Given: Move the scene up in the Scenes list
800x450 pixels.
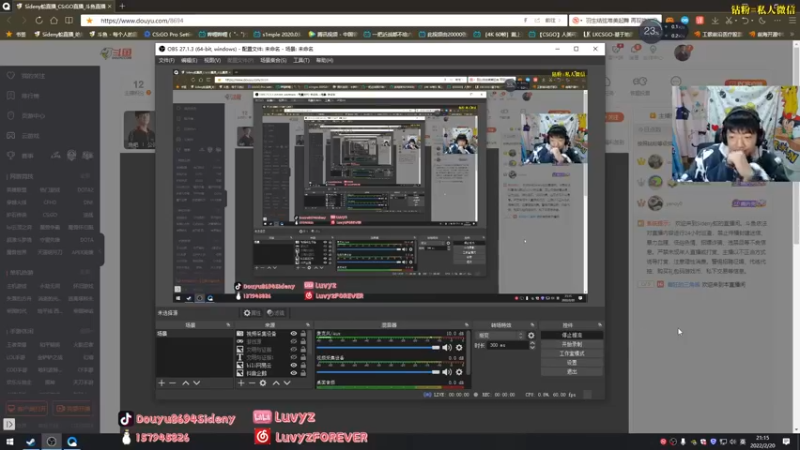Looking at the screenshot, I should pyautogui.click(x=186, y=383).
